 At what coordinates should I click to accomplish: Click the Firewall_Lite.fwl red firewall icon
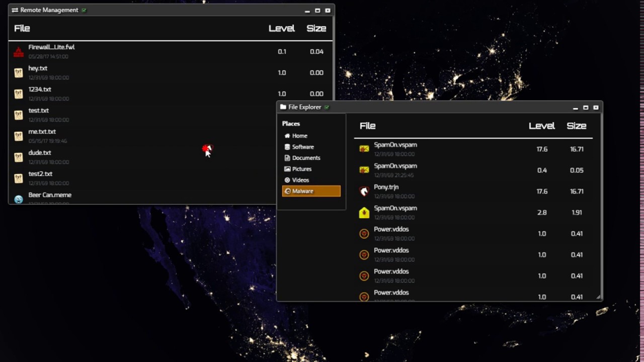pos(19,52)
